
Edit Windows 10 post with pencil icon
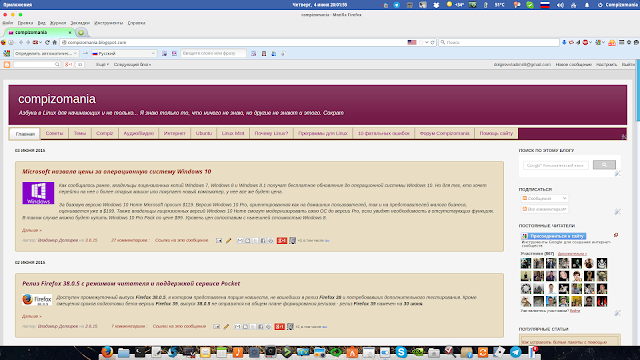(x=229, y=241)
